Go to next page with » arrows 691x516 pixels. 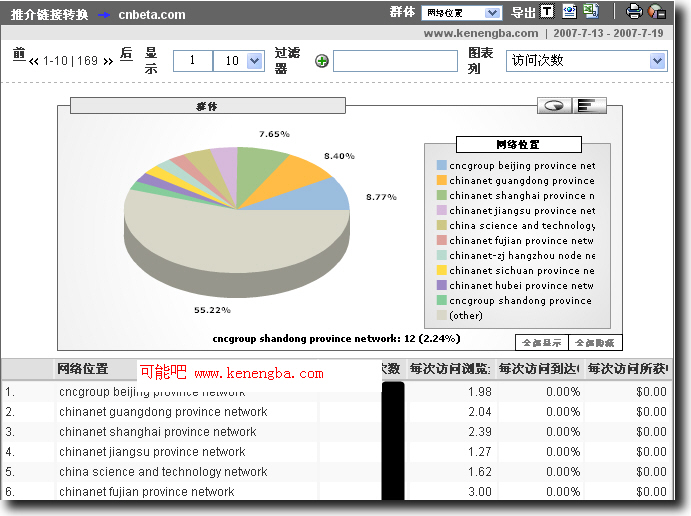click(x=108, y=61)
